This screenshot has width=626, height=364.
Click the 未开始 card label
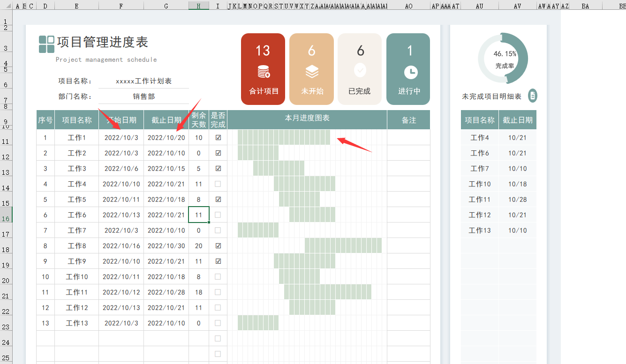coord(312,91)
